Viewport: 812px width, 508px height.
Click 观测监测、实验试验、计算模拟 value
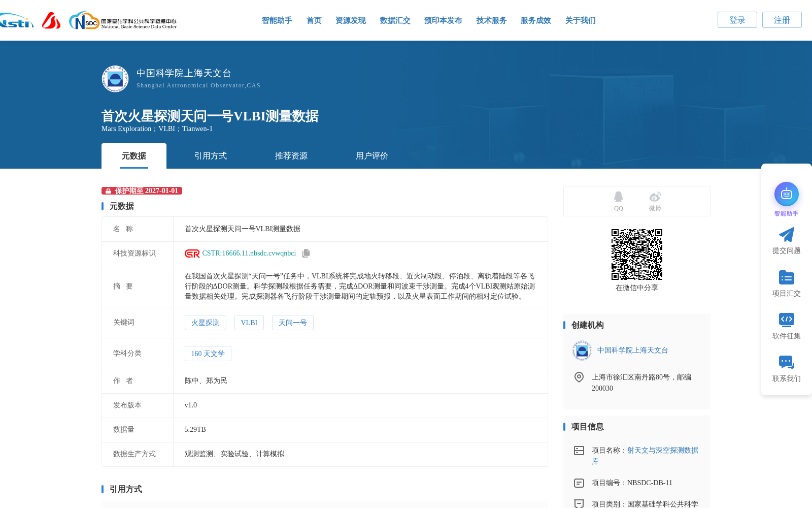[x=234, y=454]
